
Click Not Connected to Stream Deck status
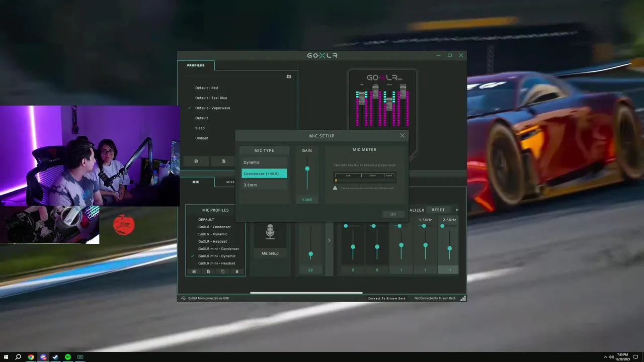(435, 298)
